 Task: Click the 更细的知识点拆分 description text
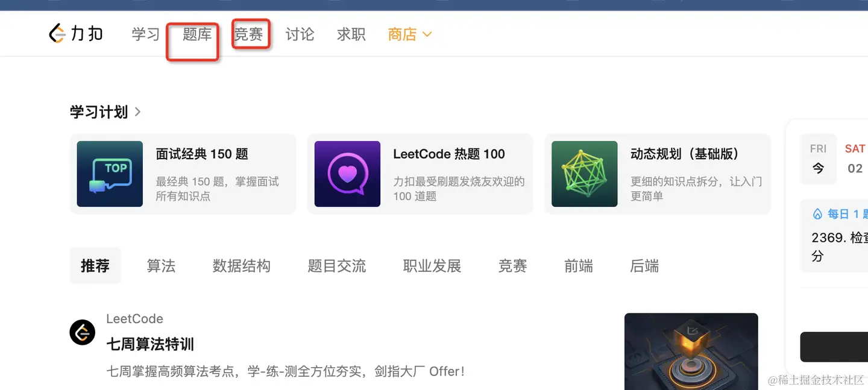696,189
